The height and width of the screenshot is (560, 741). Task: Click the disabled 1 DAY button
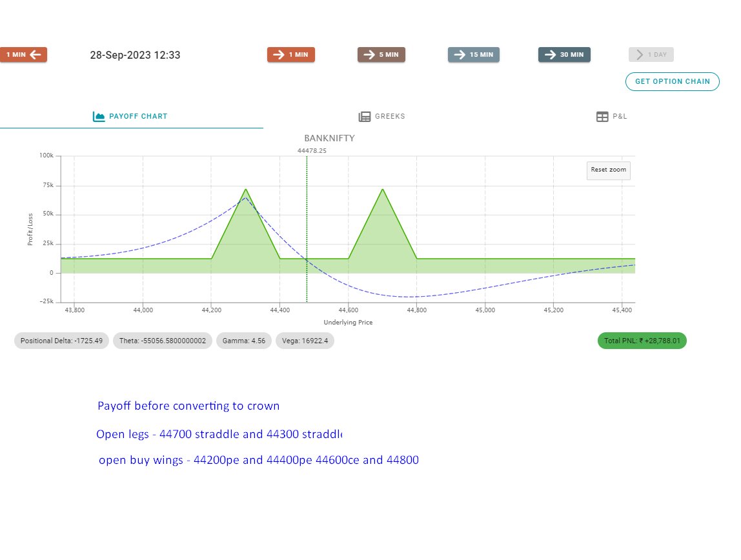point(651,55)
